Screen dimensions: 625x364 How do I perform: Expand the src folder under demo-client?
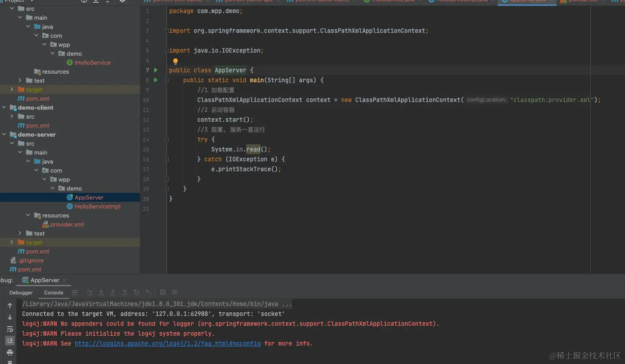[x=12, y=116]
